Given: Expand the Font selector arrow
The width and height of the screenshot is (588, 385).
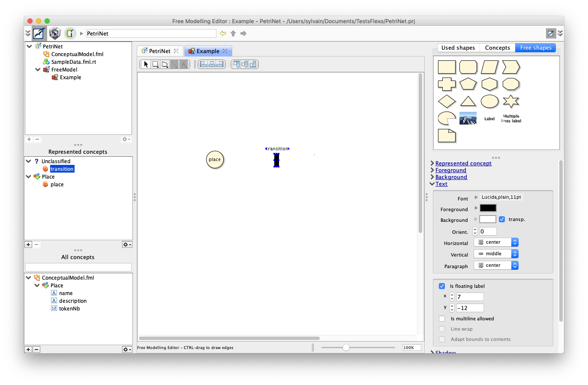Looking at the screenshot, I should click(476, 197).
